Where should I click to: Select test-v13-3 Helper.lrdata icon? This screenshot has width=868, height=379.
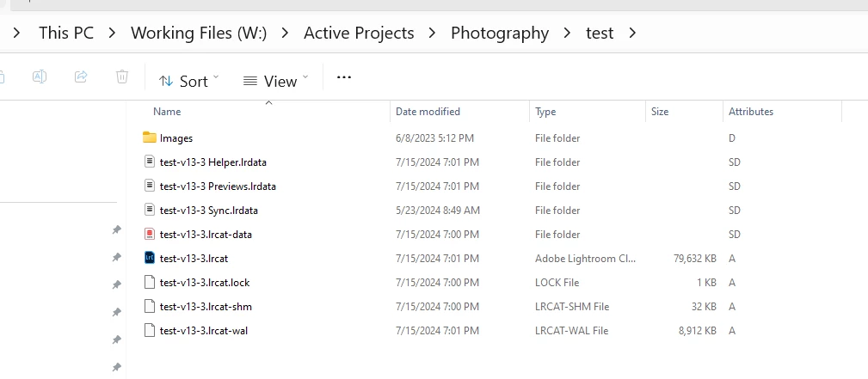150,162
